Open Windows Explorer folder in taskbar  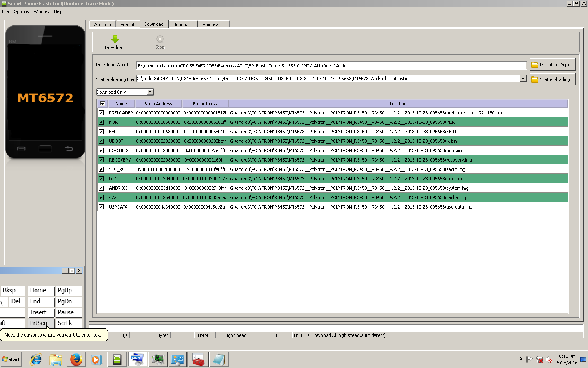click(56, 359)
